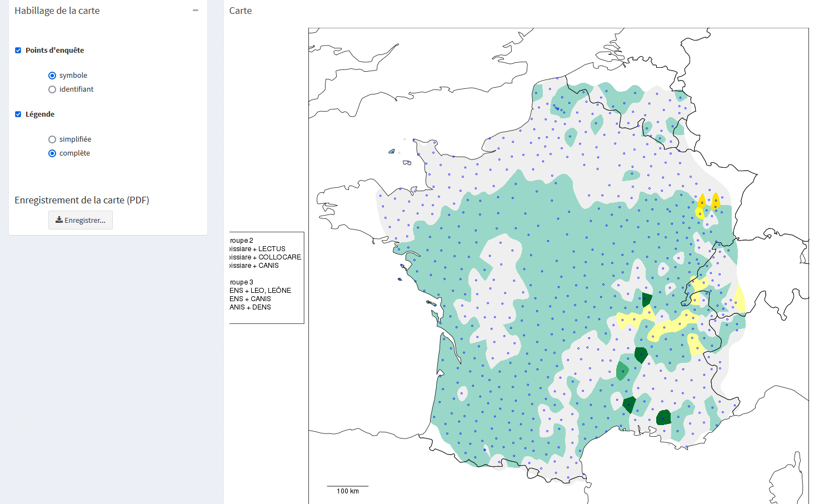819x504 pixels.
Task: Click legend entry ANIS + DENS
Action: click(x=250, y=307)
